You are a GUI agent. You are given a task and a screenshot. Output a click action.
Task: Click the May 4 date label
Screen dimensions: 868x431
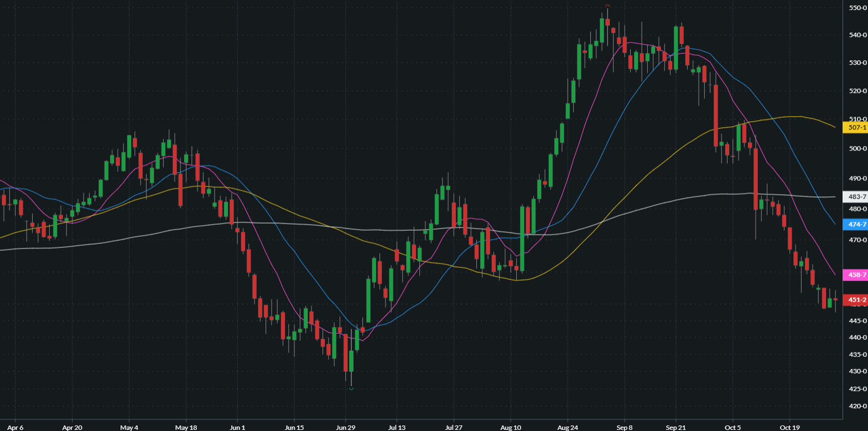(129, 427)
